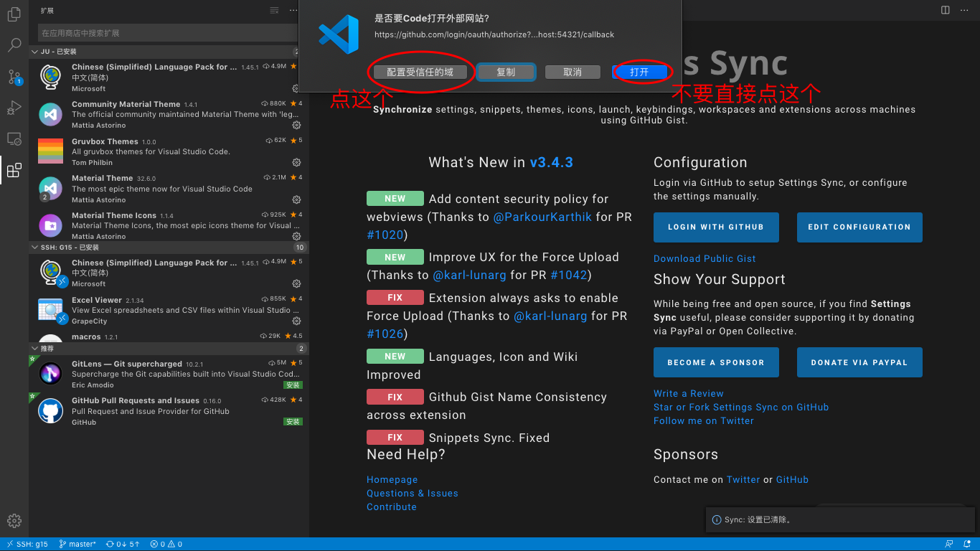Open Source Control view with badge
The image size is (980, 551).
tap(14, 77)
